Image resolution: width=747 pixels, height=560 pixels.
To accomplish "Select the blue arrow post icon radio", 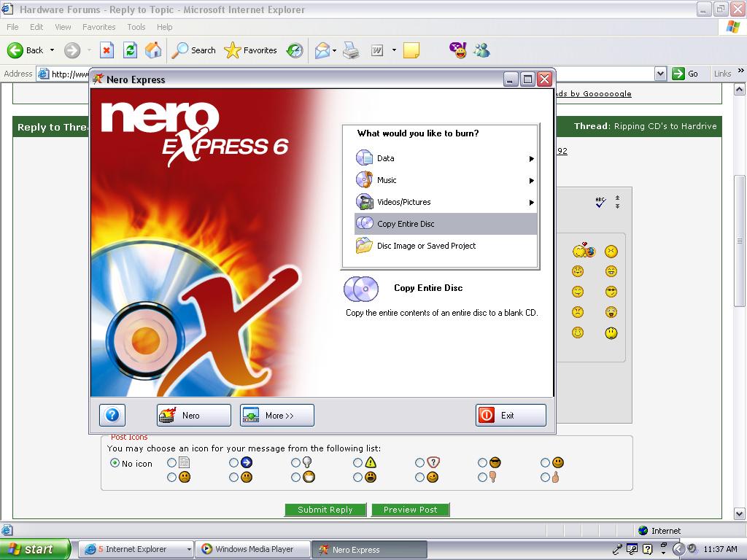I will click(234, 462).
